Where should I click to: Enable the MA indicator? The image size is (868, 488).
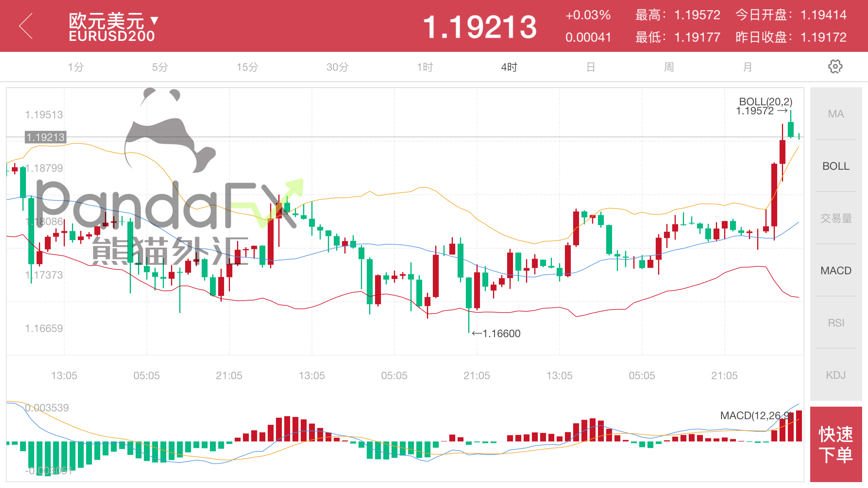point(836,114)
